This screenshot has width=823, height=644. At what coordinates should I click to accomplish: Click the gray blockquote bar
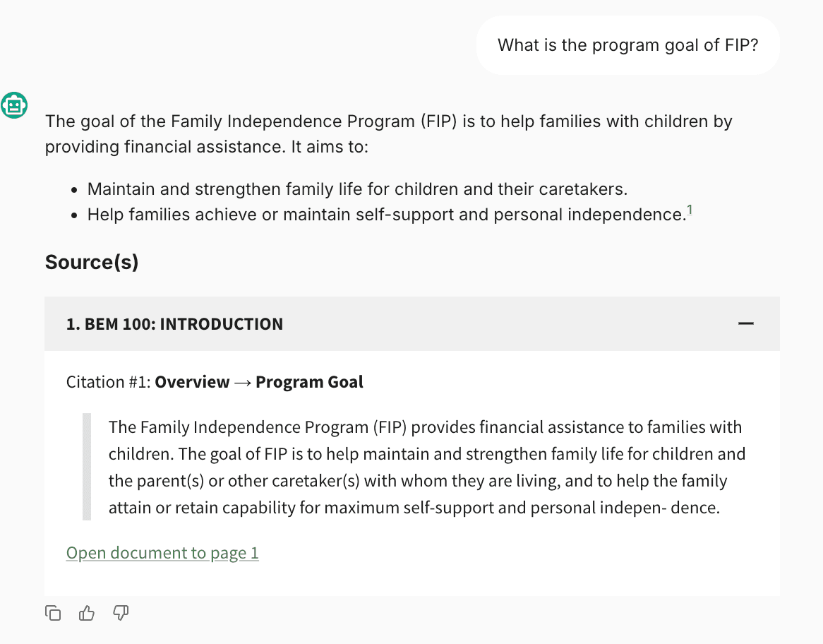(87, 467)
